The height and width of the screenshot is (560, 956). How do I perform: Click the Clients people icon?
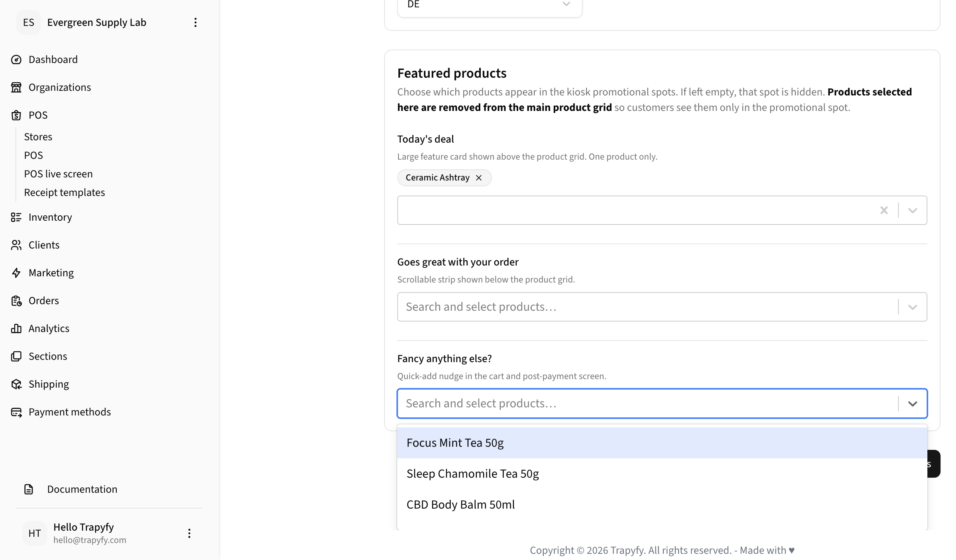point(16,245)
